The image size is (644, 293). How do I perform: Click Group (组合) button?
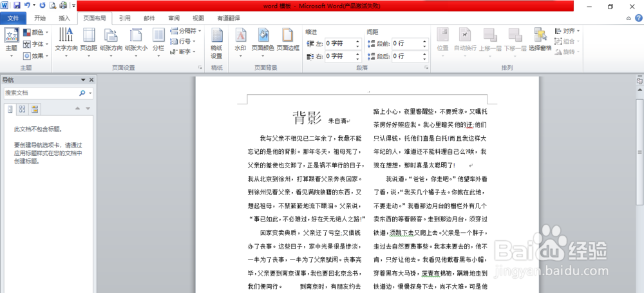point(567,41)
